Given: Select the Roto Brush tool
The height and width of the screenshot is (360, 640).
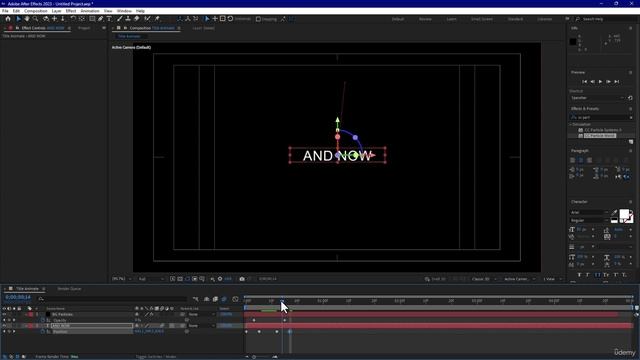Looking at the screenshot, I should click(147, 19).
